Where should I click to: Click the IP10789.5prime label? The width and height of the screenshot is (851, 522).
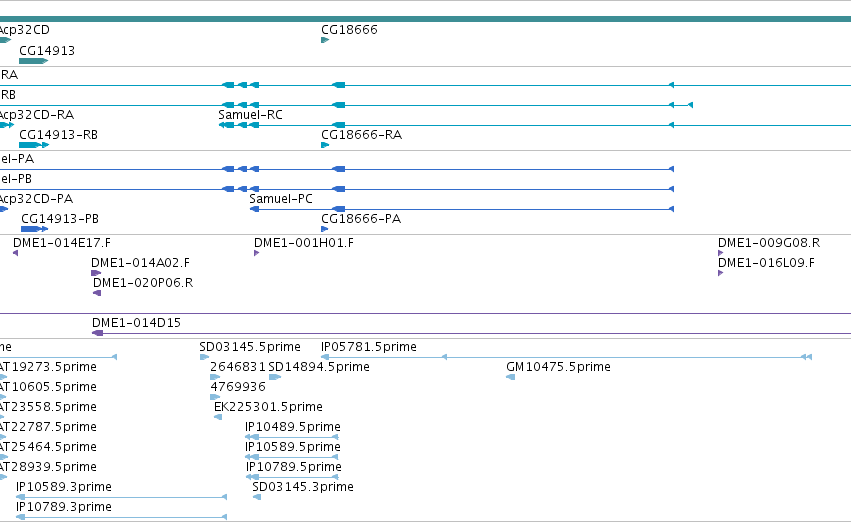coord(294,468)
